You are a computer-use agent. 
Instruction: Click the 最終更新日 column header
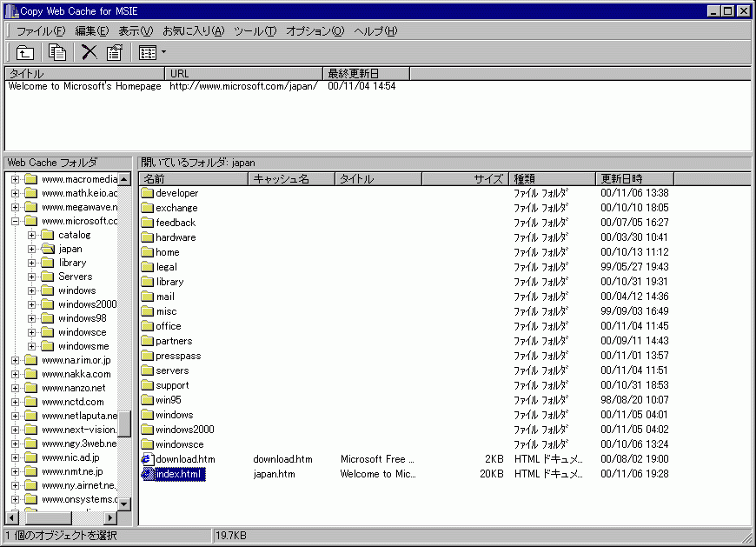[367, 74]
